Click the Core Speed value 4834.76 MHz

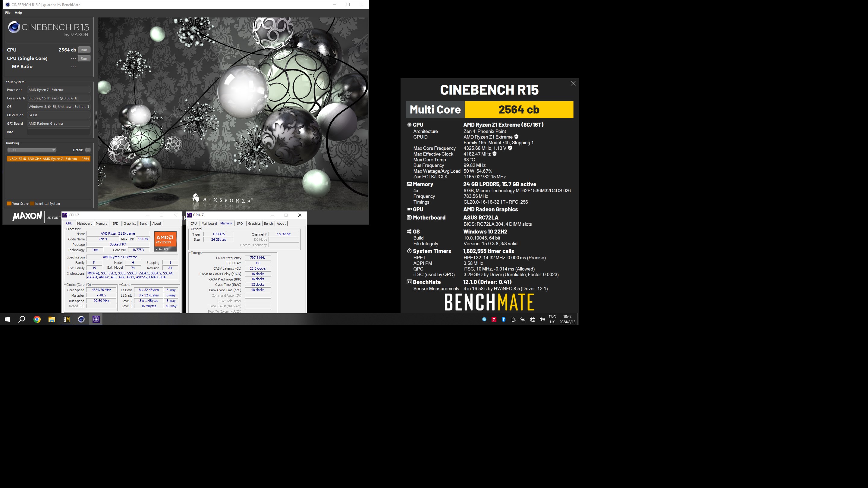pyautogui.click(x=102, y=290)
